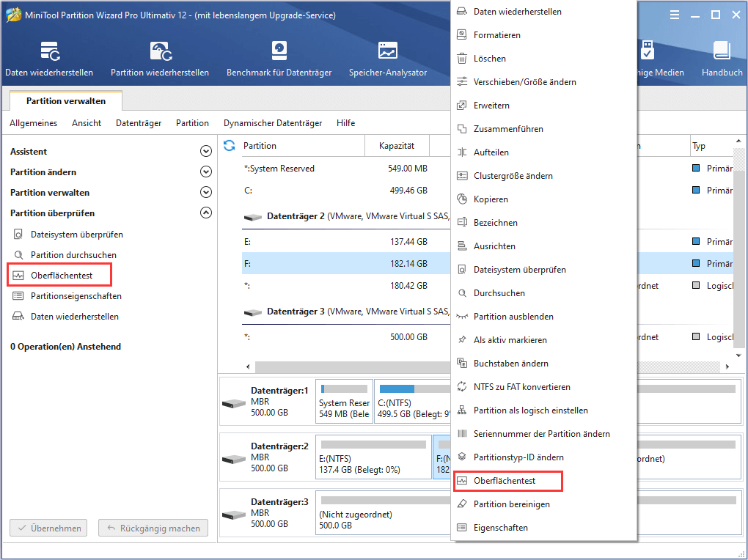The width and height of the screenshot is (748, 560).
Task: Select Als aktiv markieren in context menu
Action: pos(510,339)
